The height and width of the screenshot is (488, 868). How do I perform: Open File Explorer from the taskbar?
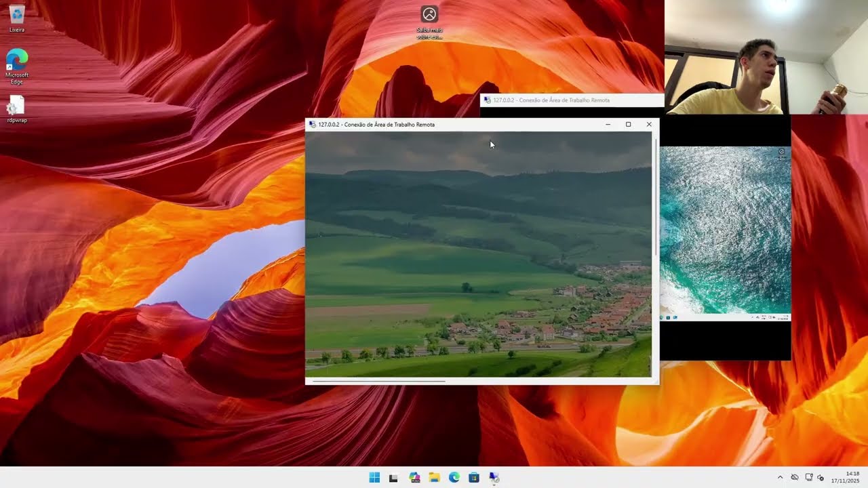coord(434,478)
